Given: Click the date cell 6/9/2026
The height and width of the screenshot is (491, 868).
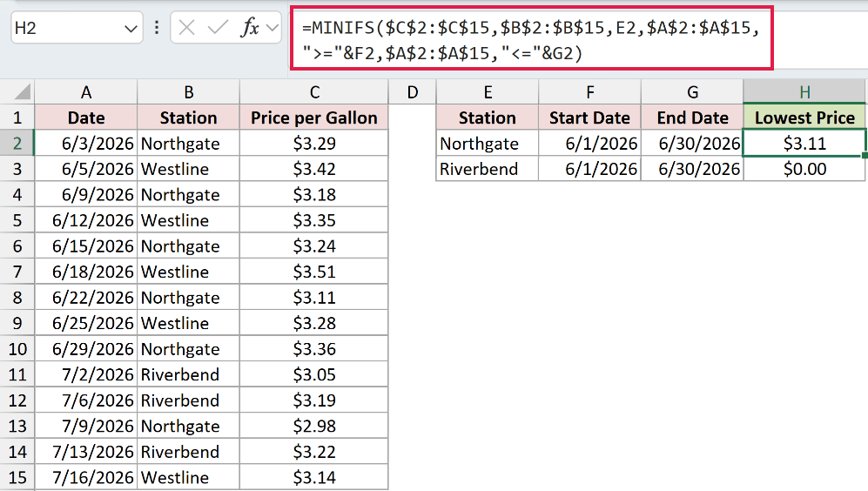Looking at the screenshot, I should pyautogui.click(x=86, y=194).
